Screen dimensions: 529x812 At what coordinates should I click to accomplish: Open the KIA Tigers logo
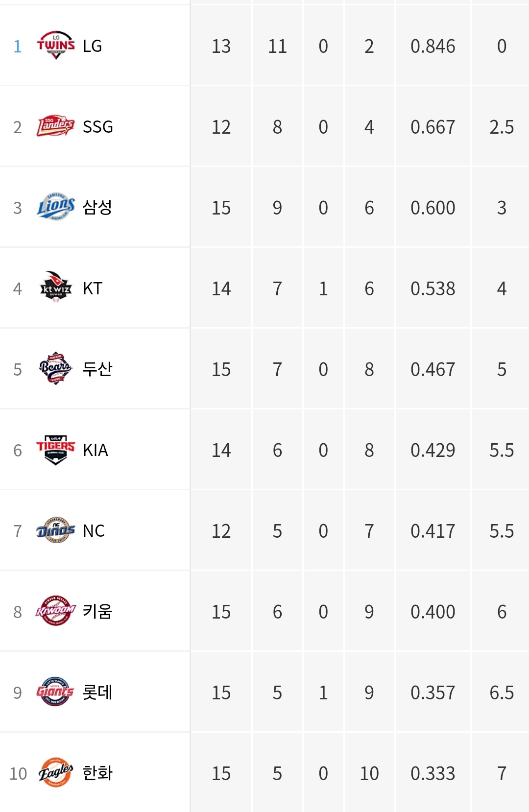(x=56, y=450)
